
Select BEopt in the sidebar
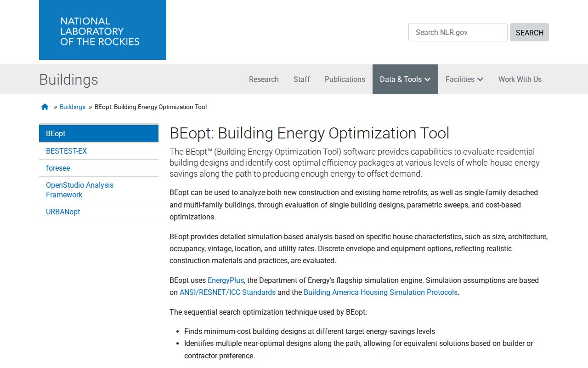tap(98, 133)
